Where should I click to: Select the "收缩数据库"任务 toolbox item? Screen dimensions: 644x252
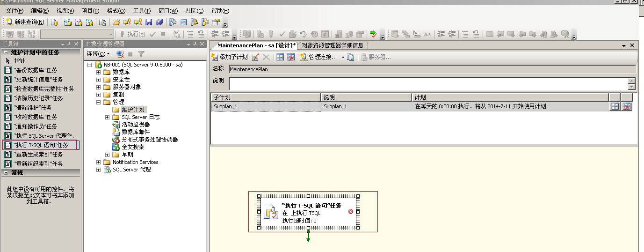(x=35, y=117)
